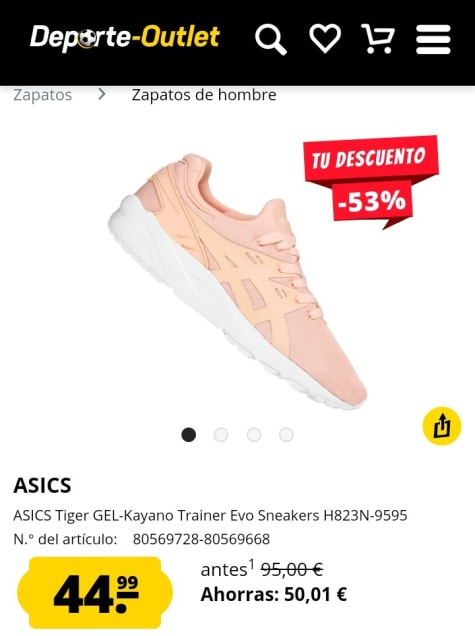Viewport: 475px width, 636px height.
Task: Open the Zapatos breadcrumb link
Action: (x=43, y=95)
